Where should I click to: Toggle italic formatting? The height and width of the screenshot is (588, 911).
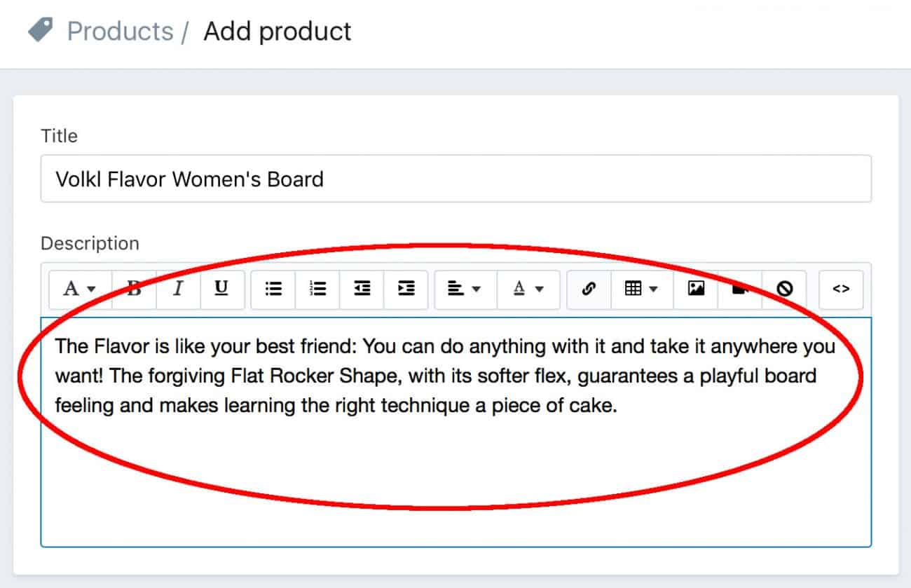[x=178, y=289]
